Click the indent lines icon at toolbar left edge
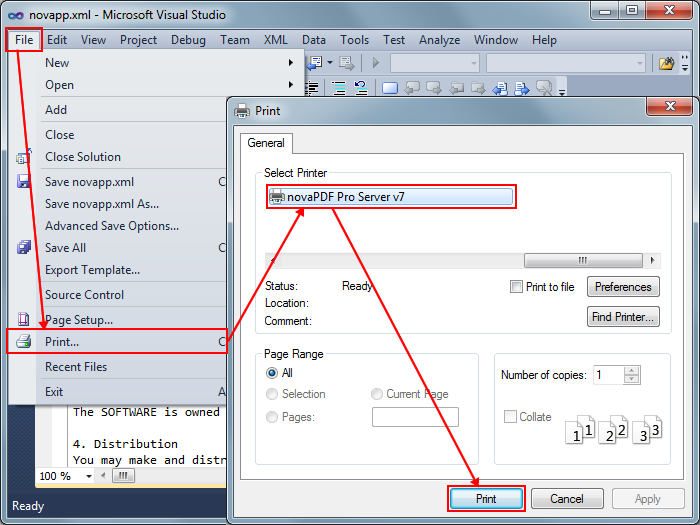 pyautogui.click(x=312, y=88)
